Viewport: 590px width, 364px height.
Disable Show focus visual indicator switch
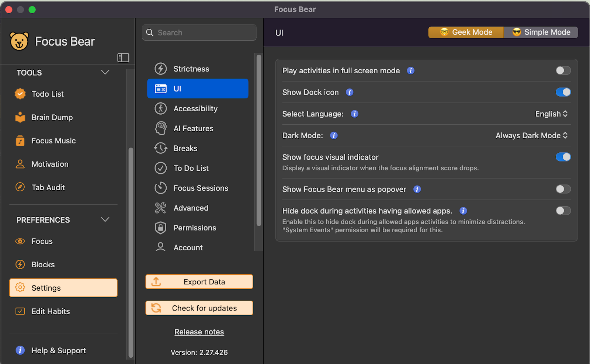click(563, 157)
